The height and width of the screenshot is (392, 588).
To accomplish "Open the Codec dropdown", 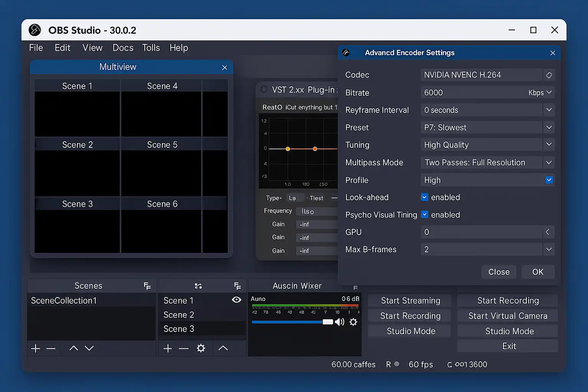I will (549, 75).
